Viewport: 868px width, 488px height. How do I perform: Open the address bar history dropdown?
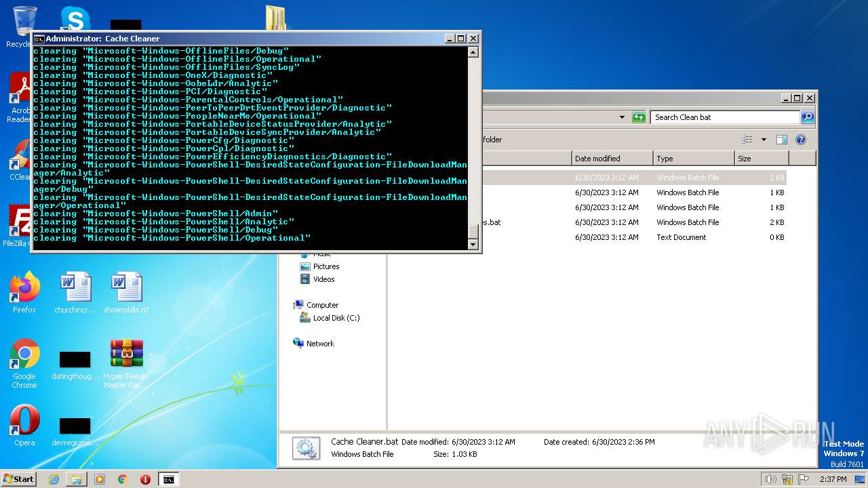coord(622,117)
